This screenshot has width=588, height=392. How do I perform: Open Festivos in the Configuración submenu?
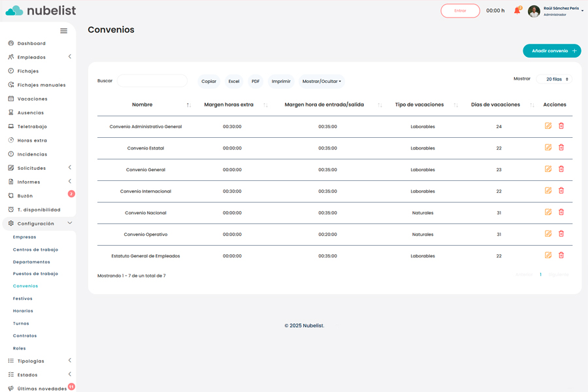click(23, 299)
